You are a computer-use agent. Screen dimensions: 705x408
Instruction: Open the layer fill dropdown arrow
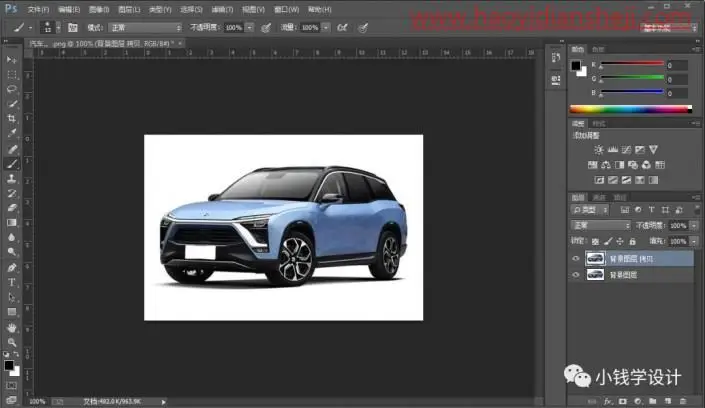tap(694, 242)
